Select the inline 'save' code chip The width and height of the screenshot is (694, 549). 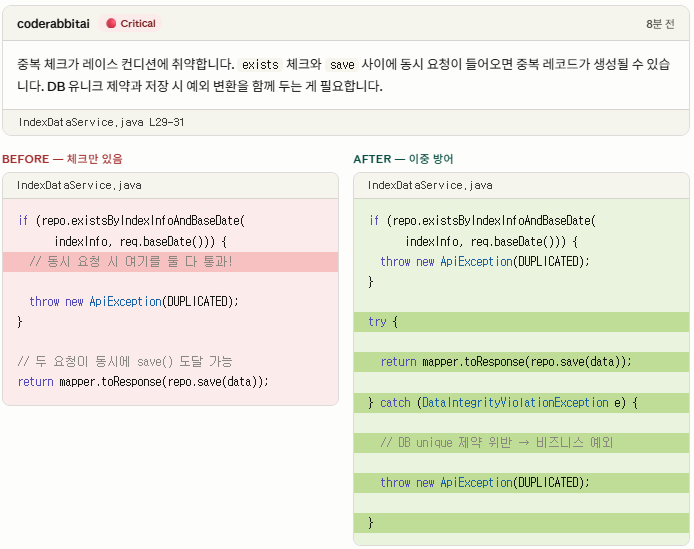coord(342,65)
